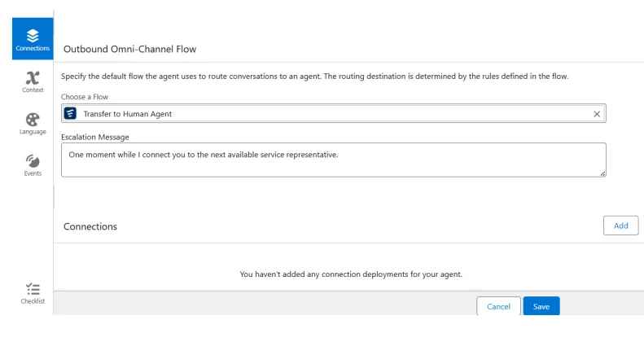Open the Events icon in sidebar
This screenshot has width=644, height=342.
pos(33,160)
